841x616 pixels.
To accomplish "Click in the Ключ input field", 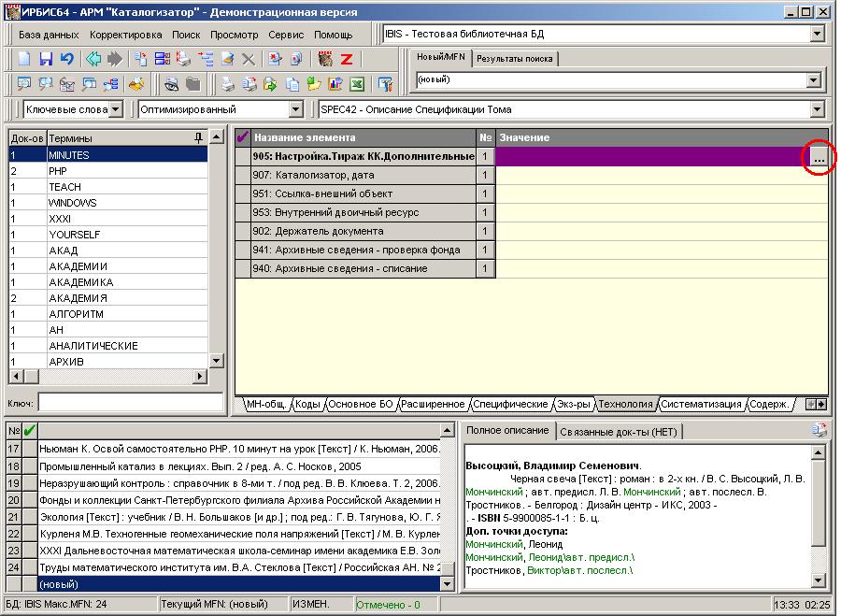I will (130, 403).
